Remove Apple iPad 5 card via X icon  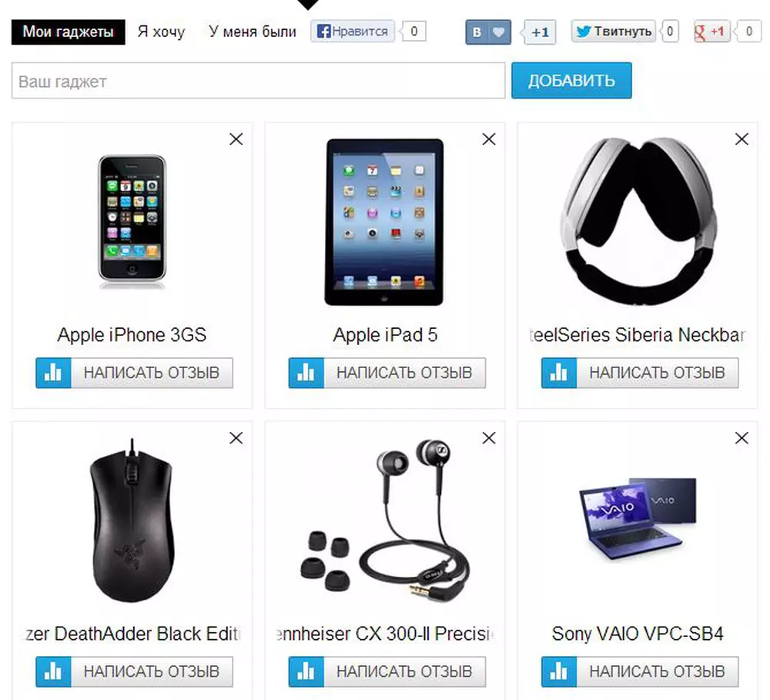click(489, 139)
